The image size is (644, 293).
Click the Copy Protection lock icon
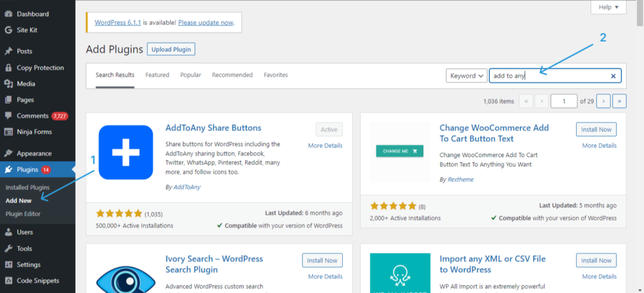pyautogui.click(x=8, y=68)
